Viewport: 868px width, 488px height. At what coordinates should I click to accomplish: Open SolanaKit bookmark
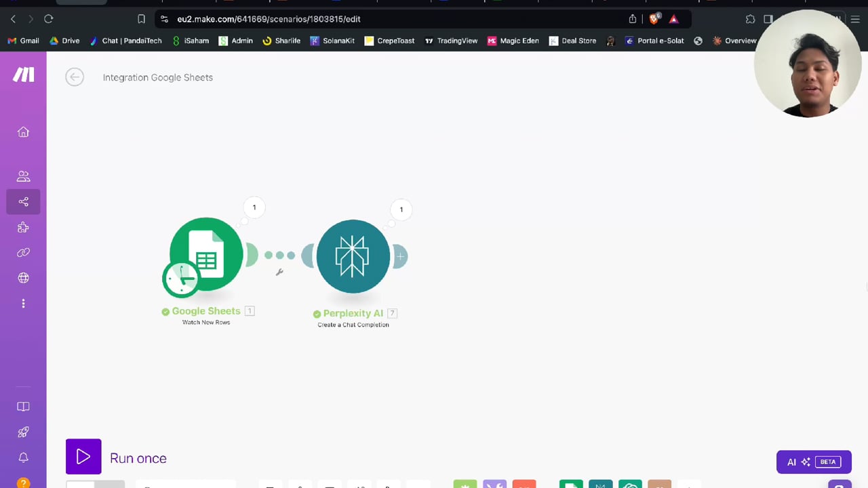(x=332, y=41)
